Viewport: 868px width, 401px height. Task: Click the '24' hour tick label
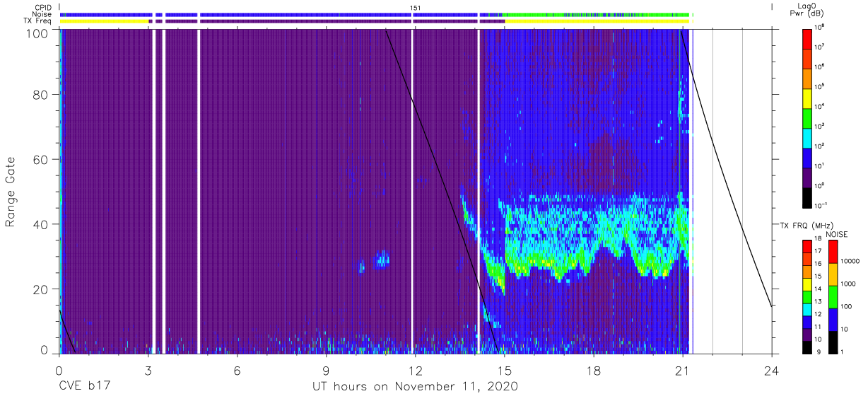[x=772, y=371]
